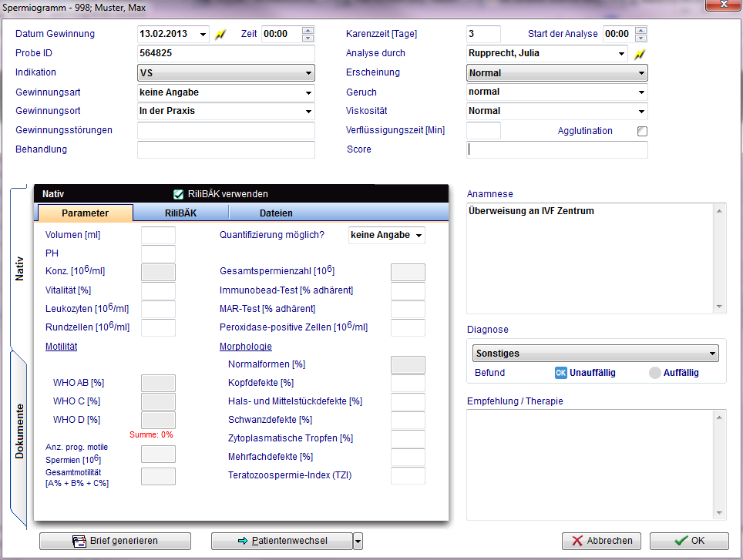This screenshot has height=560, width=743.
Task: Enable the Agglutination checkbox
Action: tap(642, 131)
